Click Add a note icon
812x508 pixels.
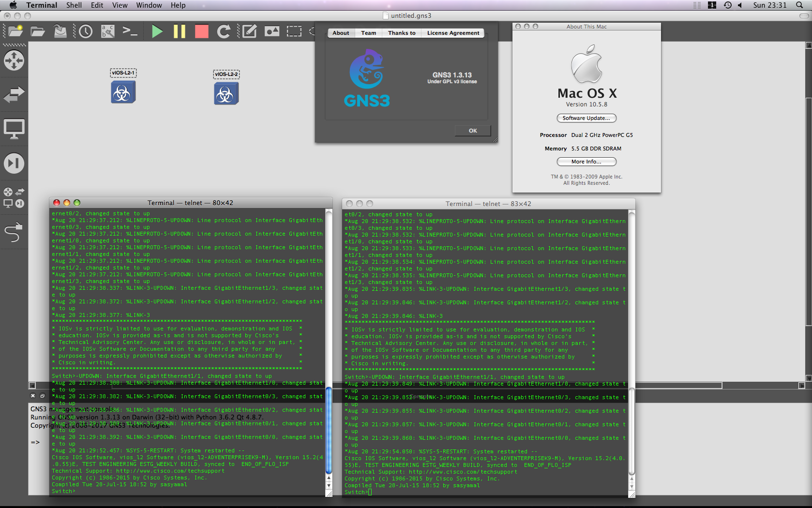pos(249,31)
